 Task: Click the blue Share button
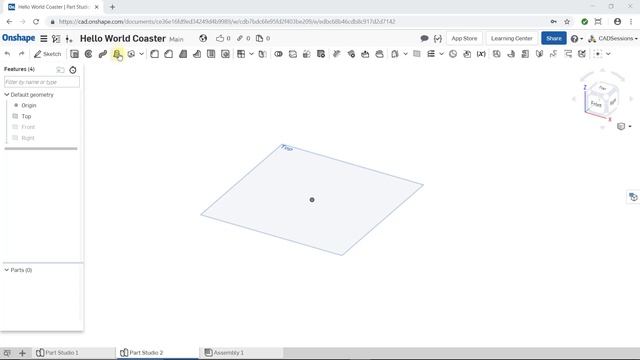pos(554,38)
